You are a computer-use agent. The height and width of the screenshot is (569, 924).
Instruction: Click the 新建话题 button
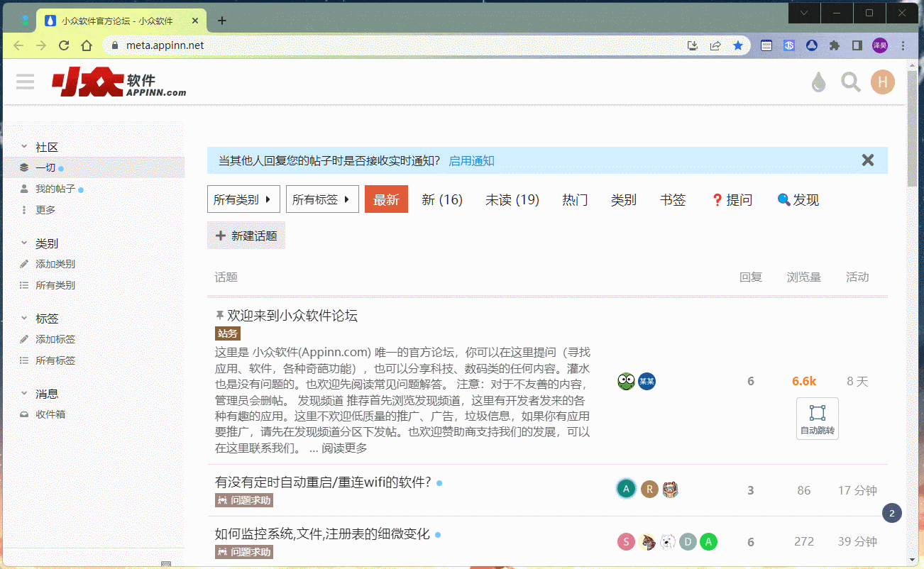click(x=246, y=236)
